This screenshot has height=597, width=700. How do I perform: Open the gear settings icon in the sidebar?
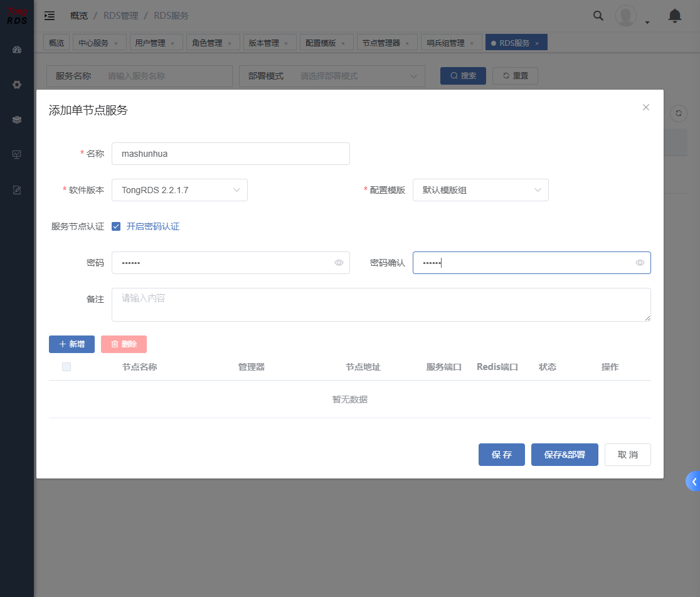(17, 85)
